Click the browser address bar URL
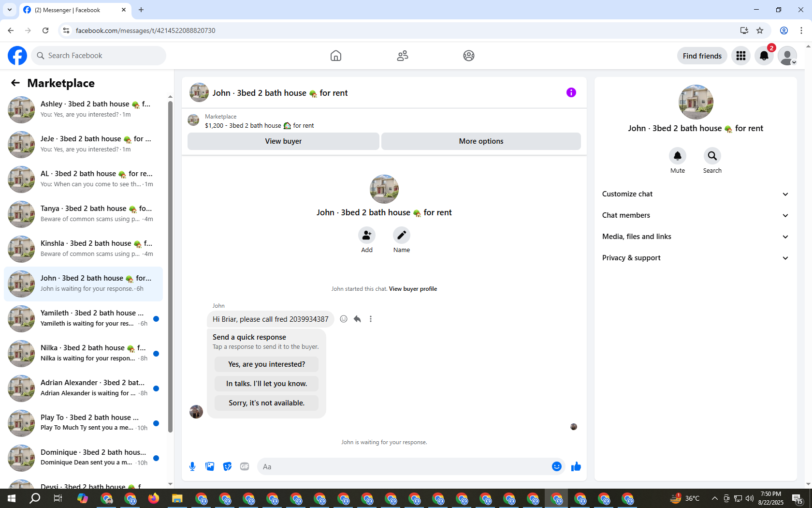Viewport: 812px width, 508px height. pos(145,30)
